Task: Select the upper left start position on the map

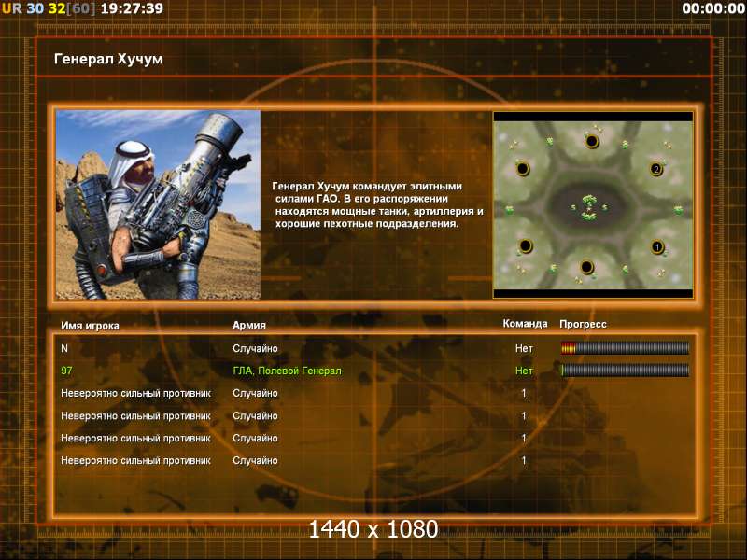Action: pos(523,169)
